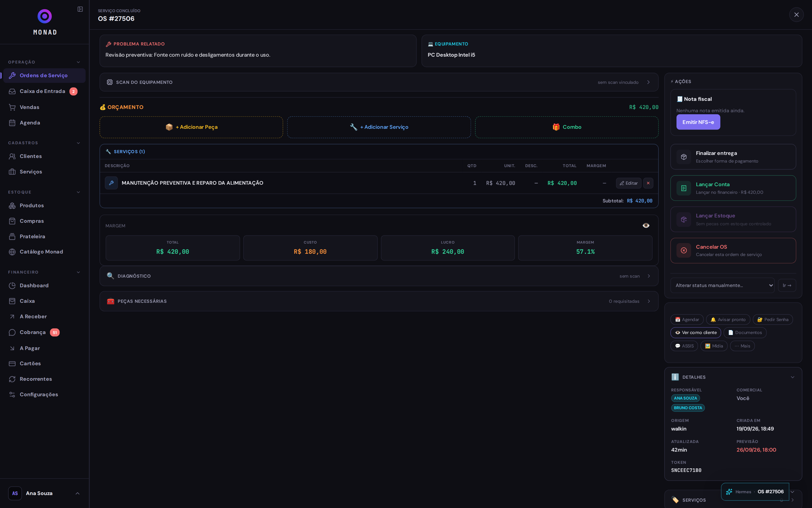Open the Hermes OS #27506 assistant widget

[755, 491]
